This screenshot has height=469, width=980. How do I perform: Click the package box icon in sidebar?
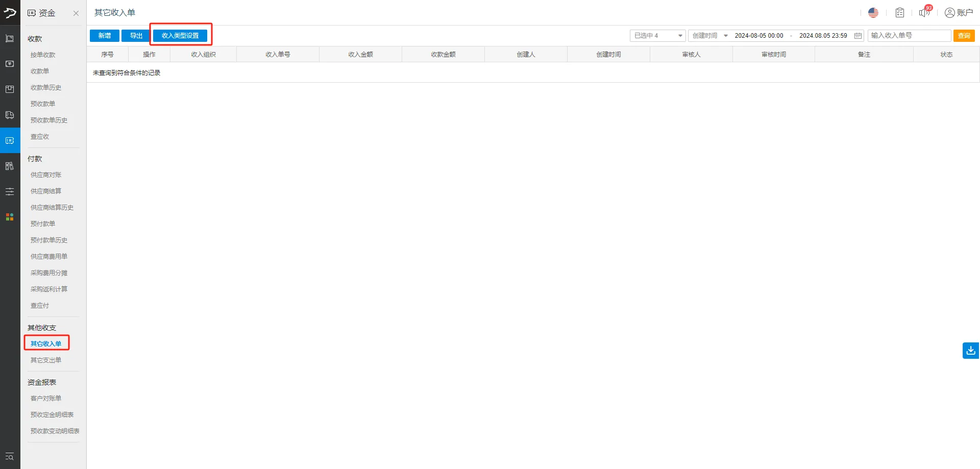pyautogui.click(x=10, y=89)
